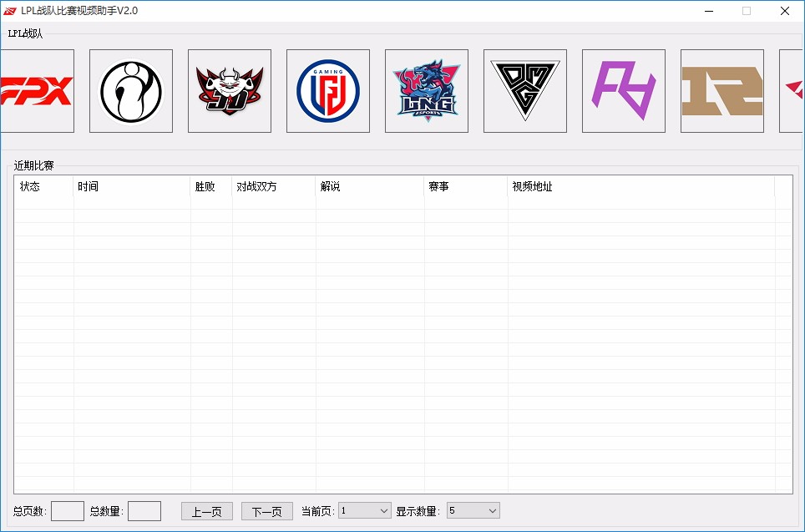805x532 pixels.
Task: Choose the JD Gaming team logo
Action: [x=230, y=91]
